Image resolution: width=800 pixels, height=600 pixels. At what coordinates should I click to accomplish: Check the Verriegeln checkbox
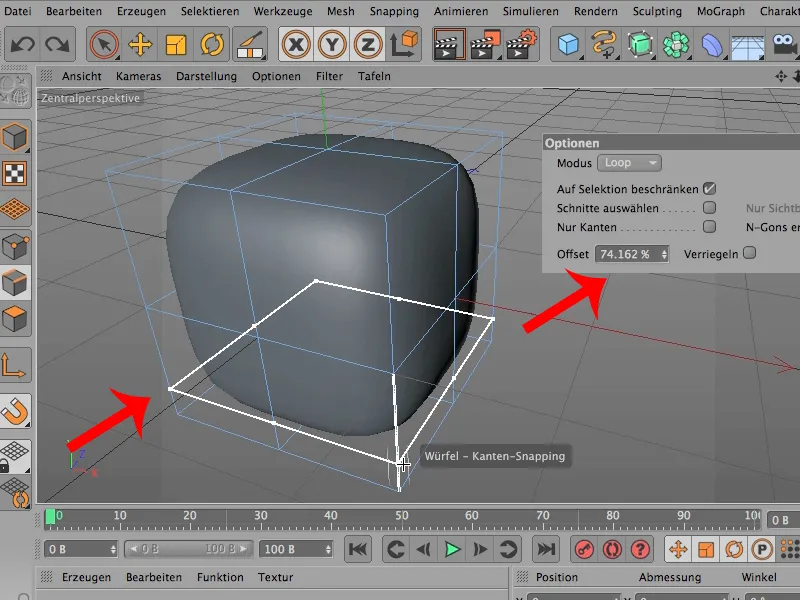(x=749, y=253)
